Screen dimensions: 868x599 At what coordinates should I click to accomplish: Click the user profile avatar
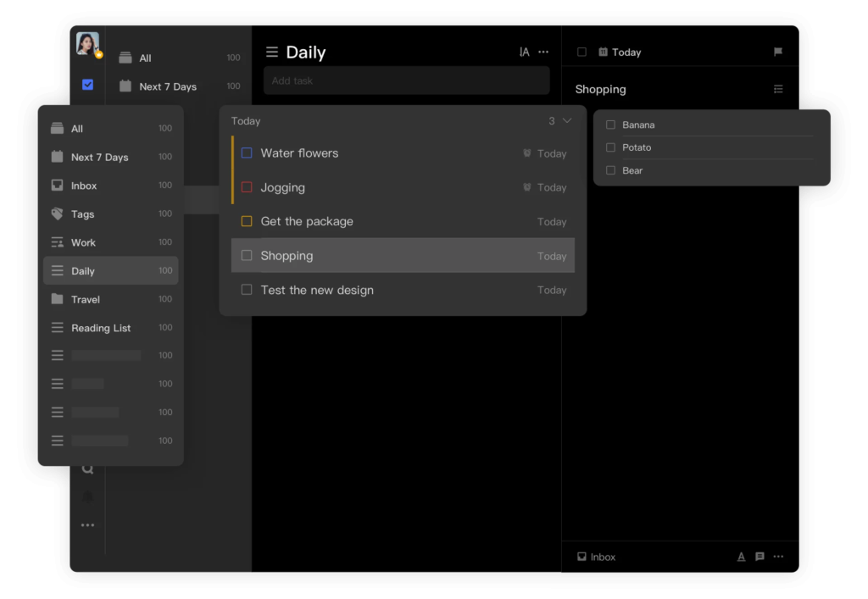pos(87,43)
